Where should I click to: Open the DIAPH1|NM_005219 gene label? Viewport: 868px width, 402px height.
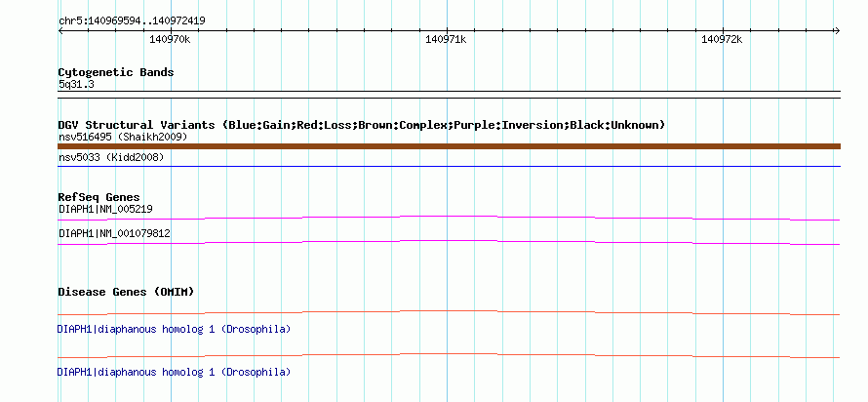105,210
